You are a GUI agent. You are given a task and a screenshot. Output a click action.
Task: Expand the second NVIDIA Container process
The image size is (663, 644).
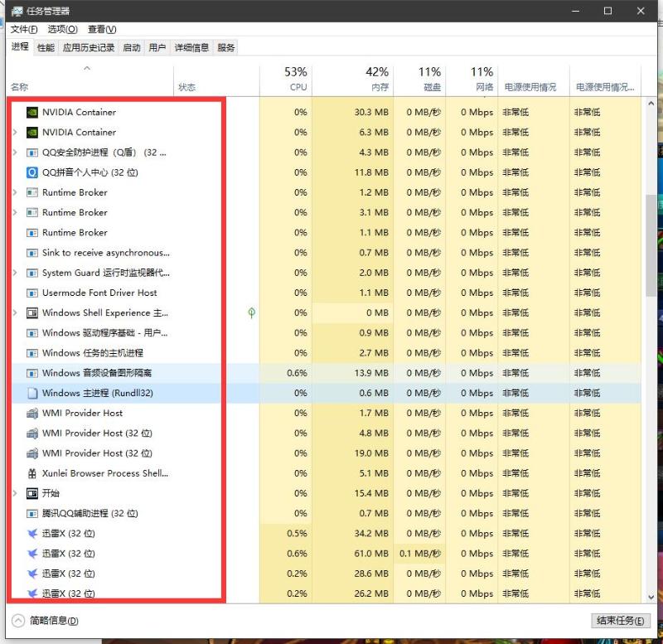15,133
